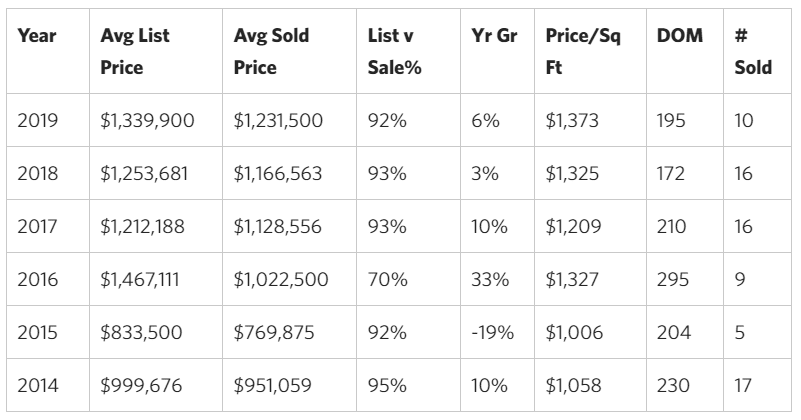
Task: Click the List v Sale% header
Action: click(391, 53)
